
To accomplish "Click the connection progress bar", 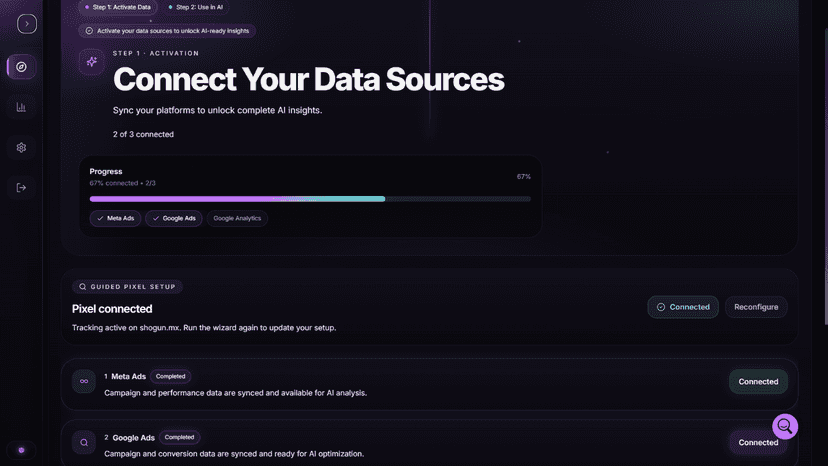I will (310, 199).
